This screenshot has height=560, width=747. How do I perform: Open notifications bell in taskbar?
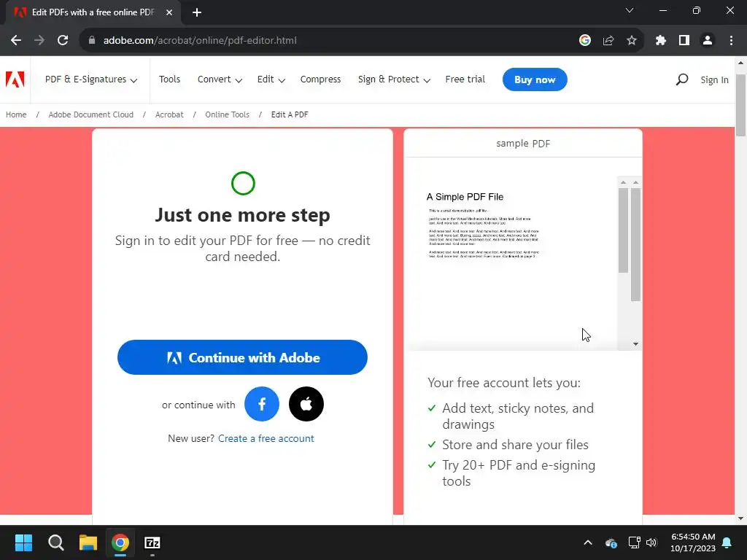click(x=727, y=542)
